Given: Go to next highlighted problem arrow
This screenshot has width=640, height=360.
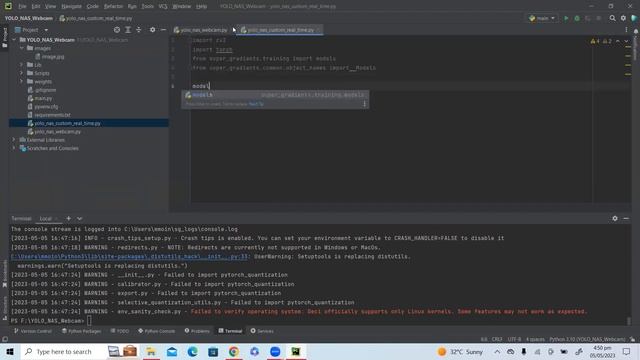Looking at the screenshot, I should click(626, 41).
